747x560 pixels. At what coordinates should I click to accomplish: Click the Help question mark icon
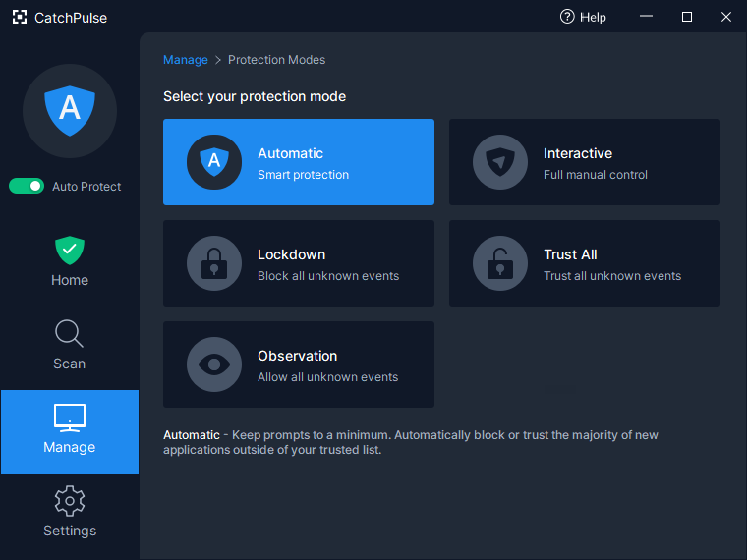click(567, 17)
